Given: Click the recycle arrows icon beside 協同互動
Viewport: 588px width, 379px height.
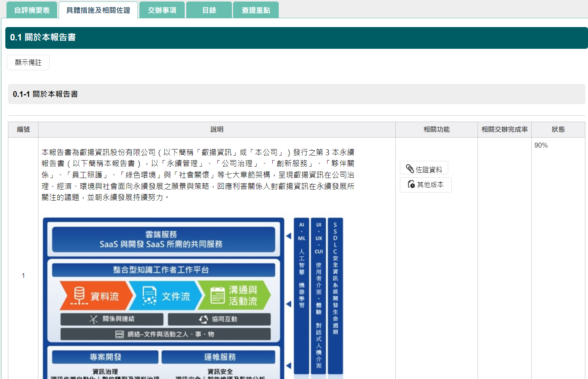Looking at the screenshot, I should [x=203, y=319].
